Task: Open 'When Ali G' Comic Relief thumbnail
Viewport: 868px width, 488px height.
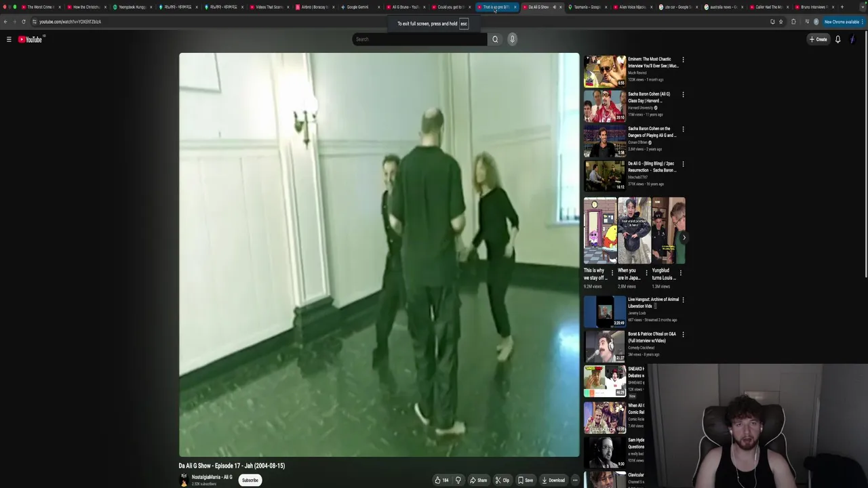Action: point(605,418)
